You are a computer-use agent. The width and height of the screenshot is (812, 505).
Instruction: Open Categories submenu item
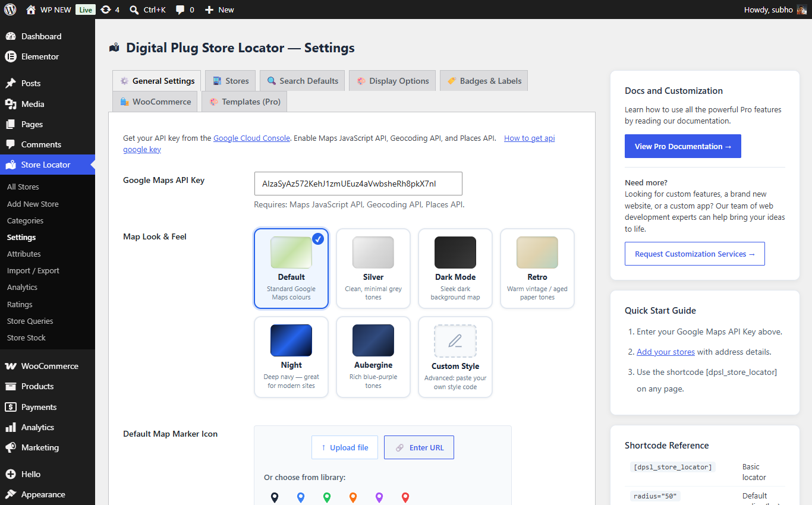coord(25,220)
